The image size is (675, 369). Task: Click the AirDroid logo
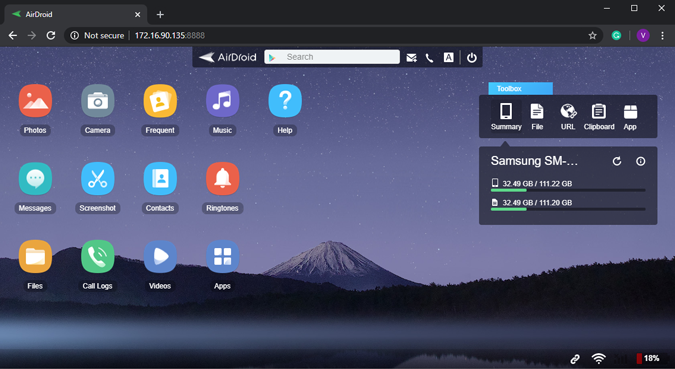click(228, 57)
